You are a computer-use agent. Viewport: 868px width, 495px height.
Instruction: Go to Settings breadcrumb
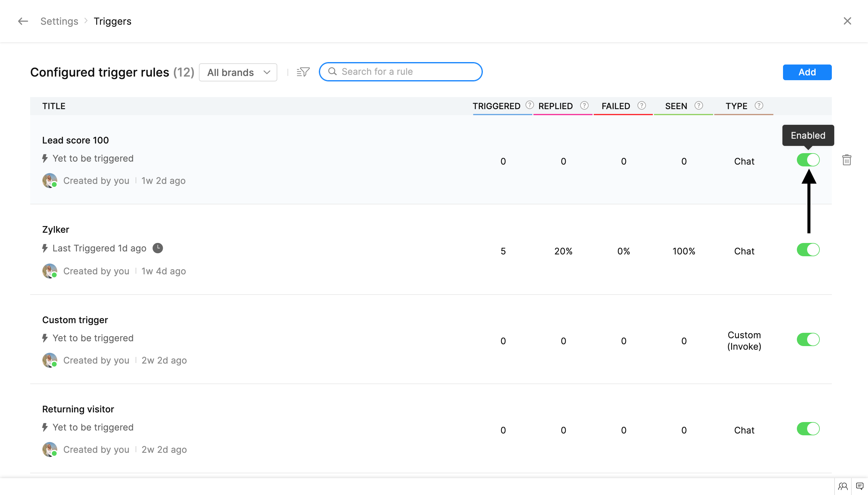[x=59, y=21]
